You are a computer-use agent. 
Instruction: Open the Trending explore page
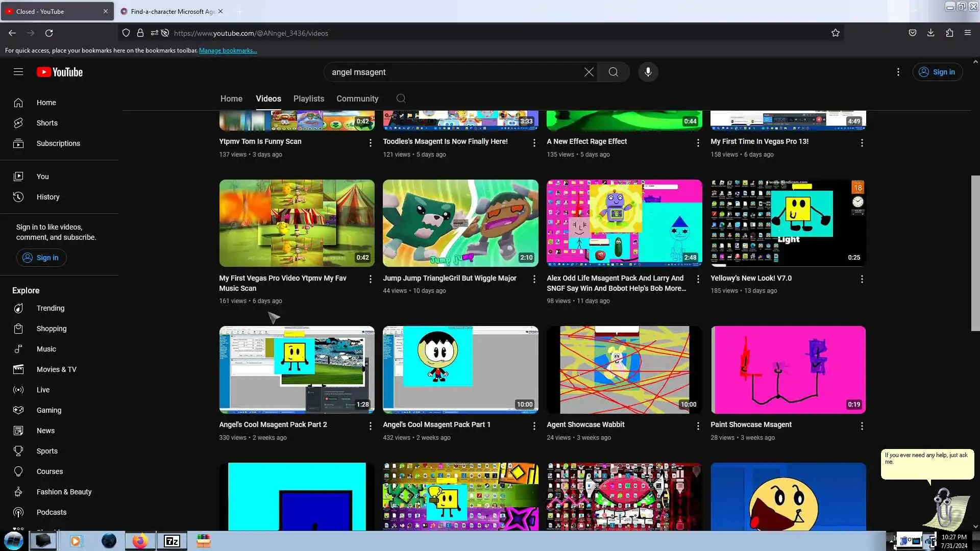tap(50, 308)
